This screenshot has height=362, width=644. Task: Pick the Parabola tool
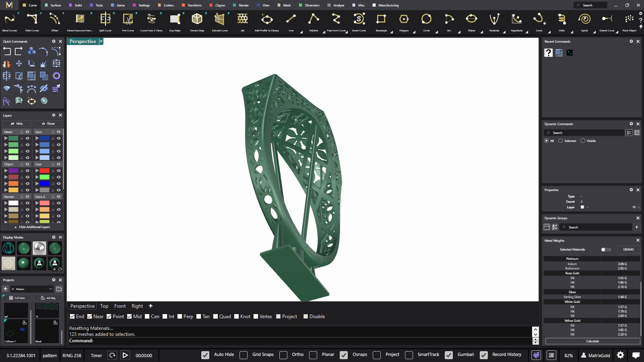[x=494, y=22]
